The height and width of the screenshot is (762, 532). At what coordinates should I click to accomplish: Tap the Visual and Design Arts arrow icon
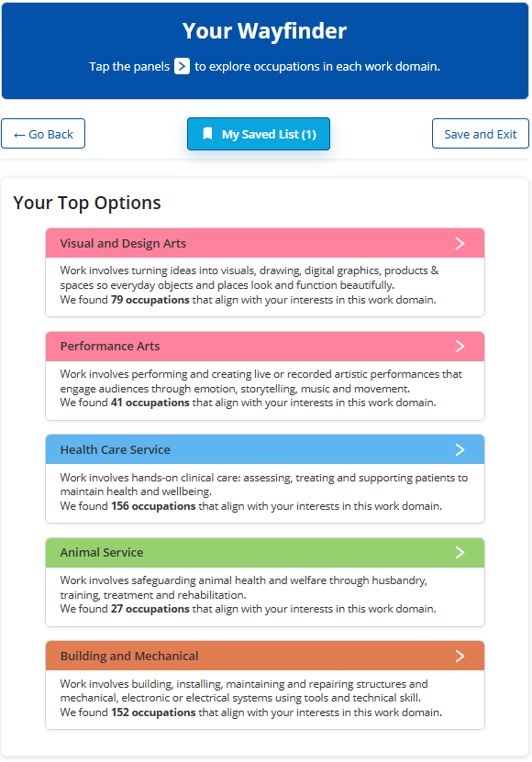(x=460, y=243)
